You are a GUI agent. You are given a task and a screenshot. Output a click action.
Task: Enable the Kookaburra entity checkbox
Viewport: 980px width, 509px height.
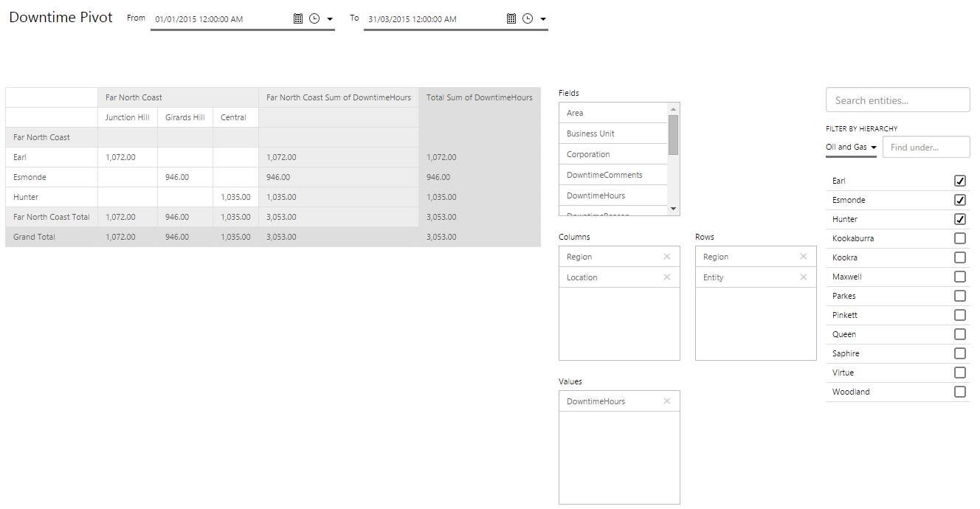pyautogui.click(x=959, y=238)
